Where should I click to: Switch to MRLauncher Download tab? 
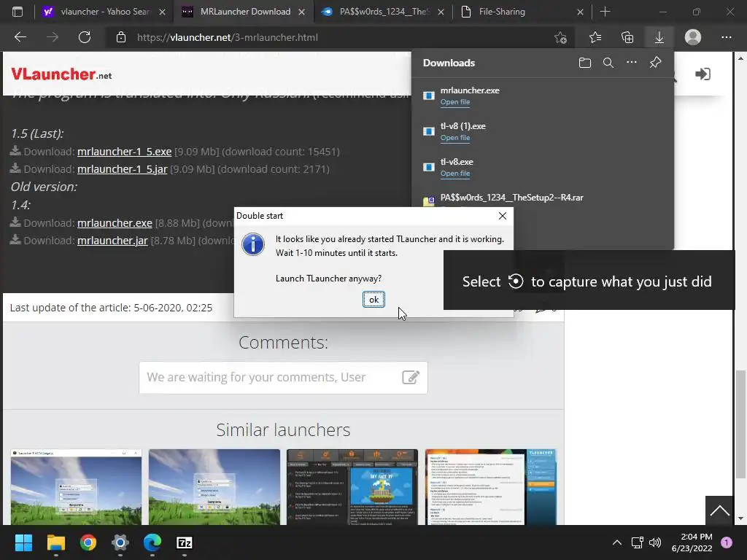(245, 12)
